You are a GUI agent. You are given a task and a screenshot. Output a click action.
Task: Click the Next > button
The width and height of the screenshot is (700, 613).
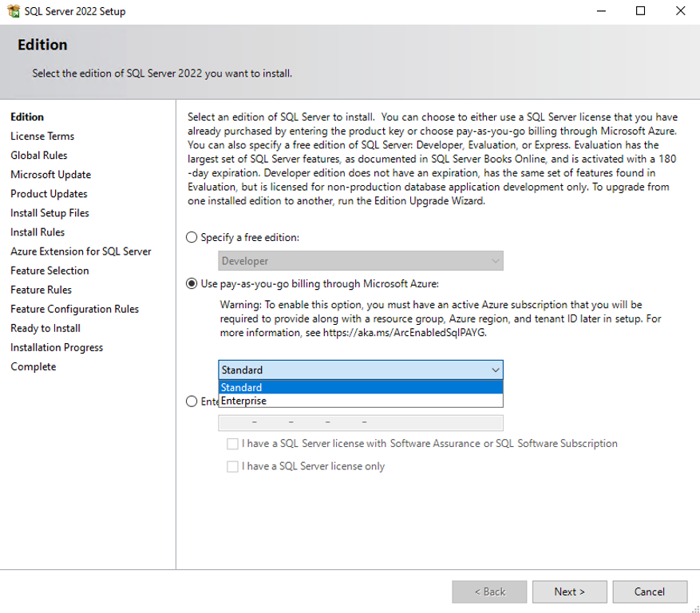(569, 591)
